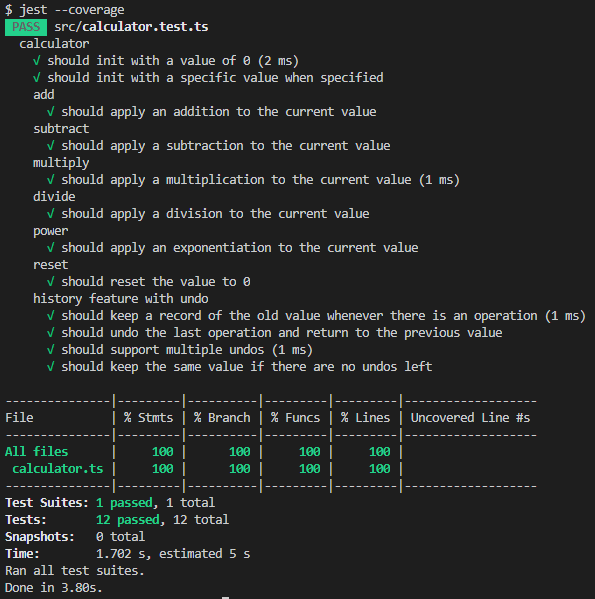Click the '% Stmts' column header

click(148, 418)
